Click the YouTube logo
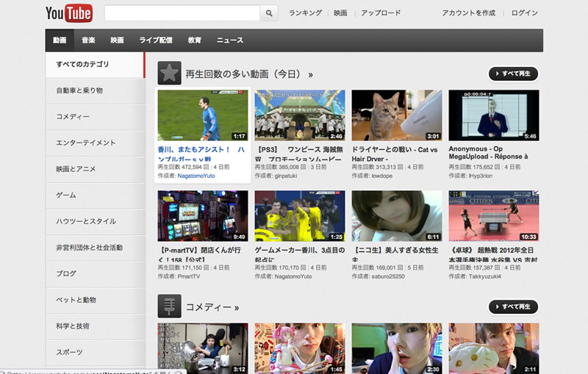Image resolution: width=588 pixels, height=374 pixels. pyautogui.click(x=68, y=13)
